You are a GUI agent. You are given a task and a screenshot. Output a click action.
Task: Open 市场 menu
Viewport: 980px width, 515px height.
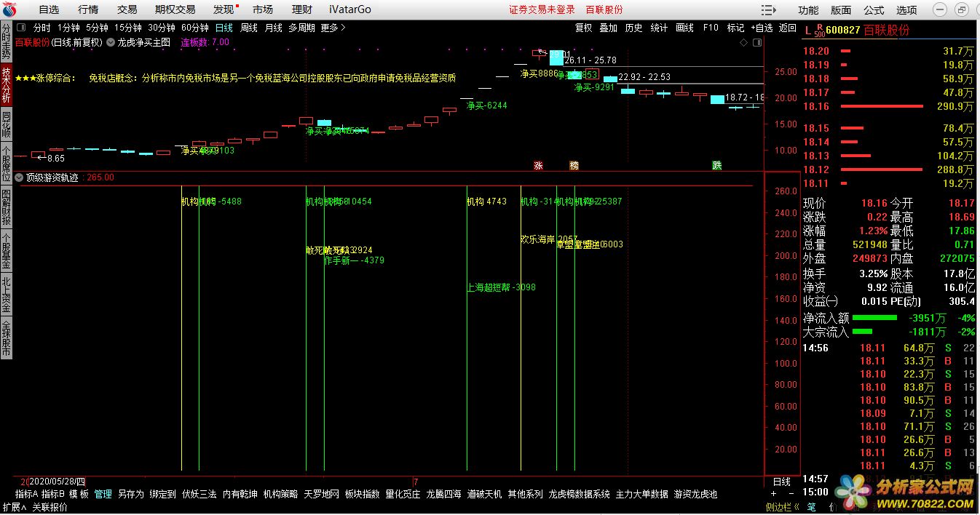tap(263, 9)
